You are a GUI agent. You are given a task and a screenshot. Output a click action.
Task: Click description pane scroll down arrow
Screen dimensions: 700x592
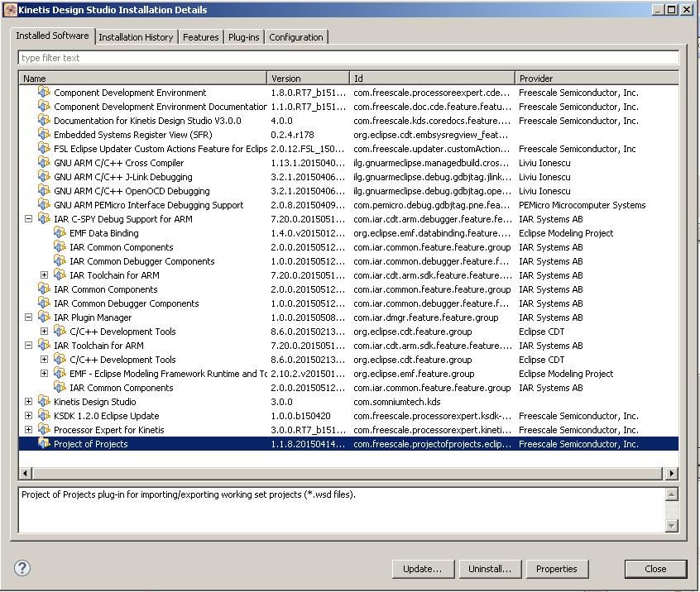[x=671, y=526]
